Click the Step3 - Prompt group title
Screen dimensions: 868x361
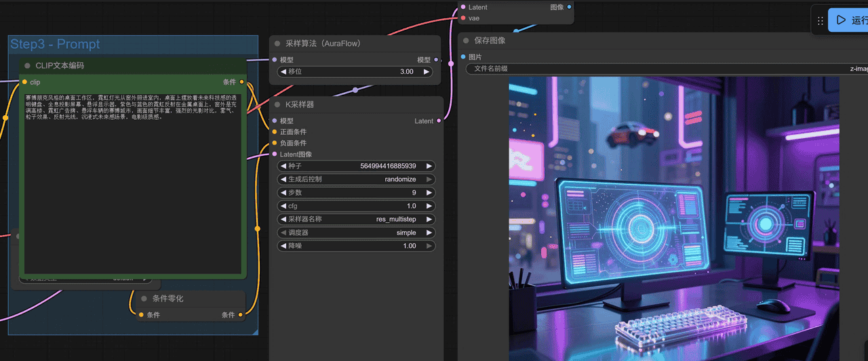[55, 44]
